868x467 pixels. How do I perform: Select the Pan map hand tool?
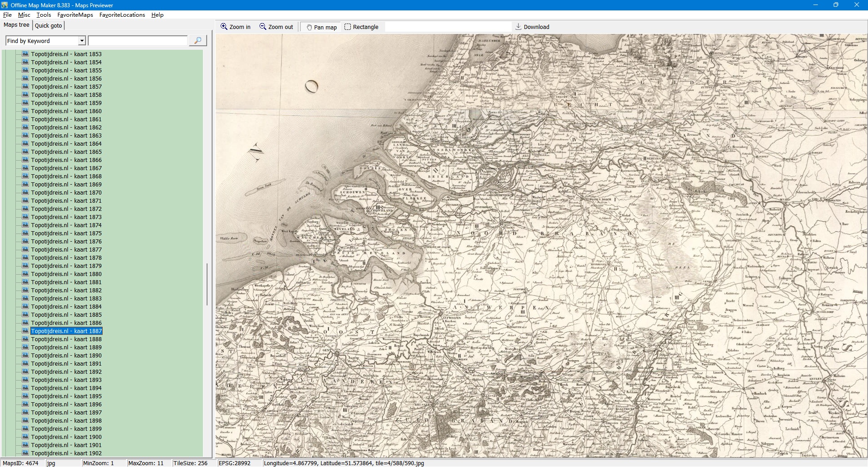(321, 27)
